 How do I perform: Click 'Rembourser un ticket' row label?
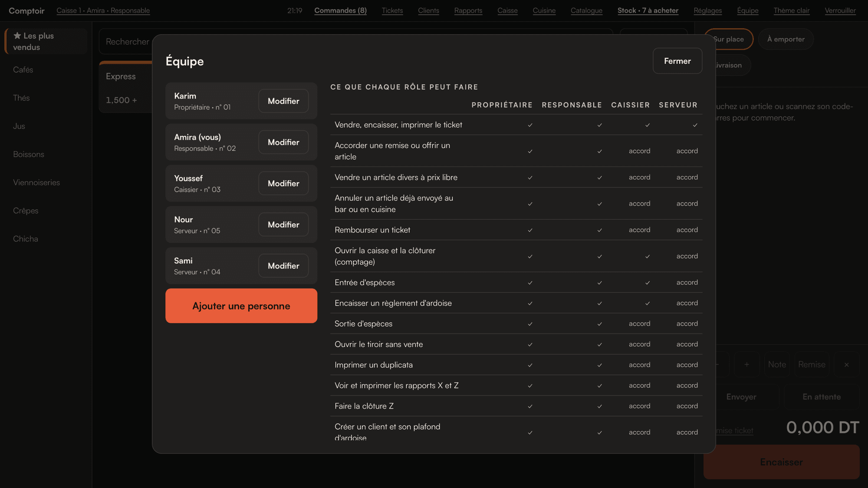[372, 230]
